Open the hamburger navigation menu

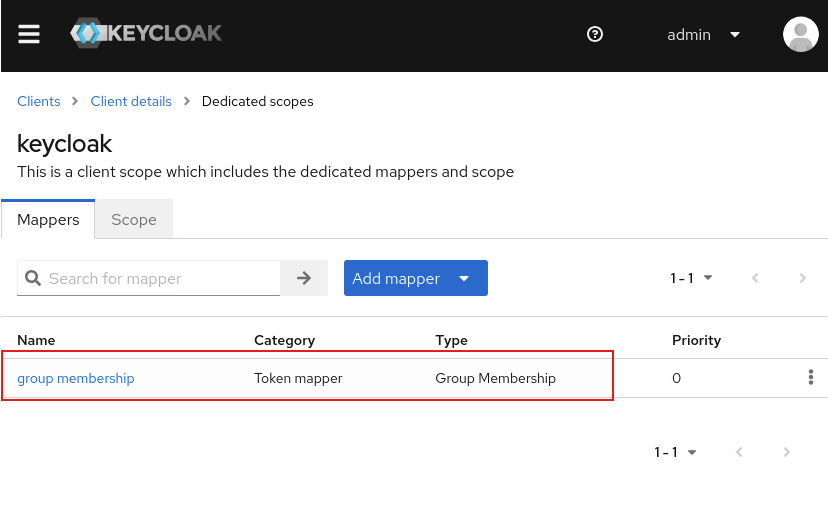click(x=29, y=34)
